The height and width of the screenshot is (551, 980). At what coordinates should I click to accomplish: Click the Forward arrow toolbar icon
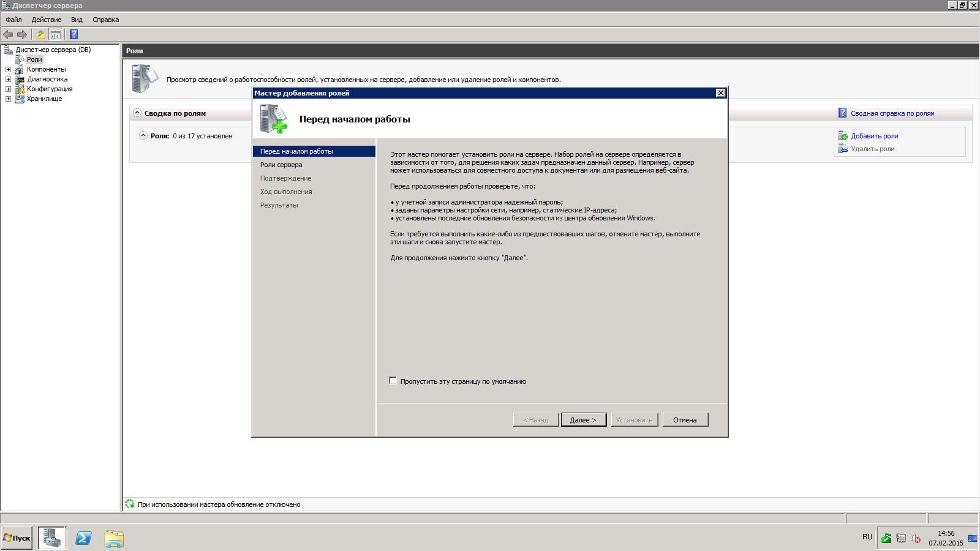[x=22, y=34]
